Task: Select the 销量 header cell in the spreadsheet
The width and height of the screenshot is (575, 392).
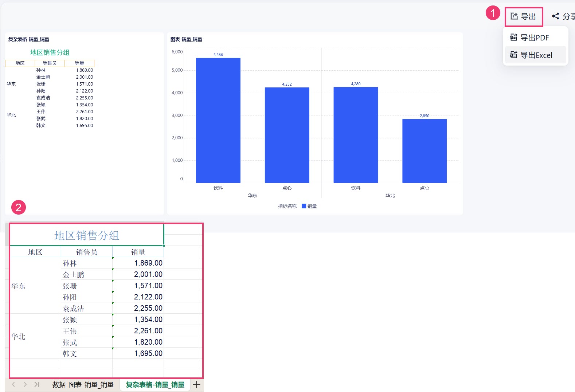Action: click(138, 252)
